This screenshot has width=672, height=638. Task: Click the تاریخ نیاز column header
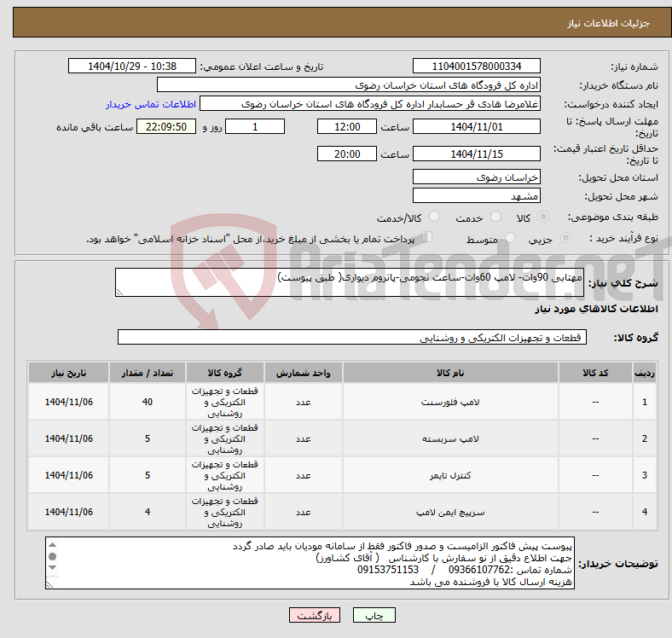click(x=68, y=373)
